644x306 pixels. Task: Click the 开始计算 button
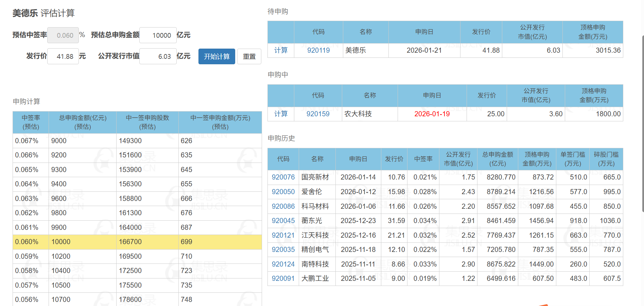click(x=216, y=56)
